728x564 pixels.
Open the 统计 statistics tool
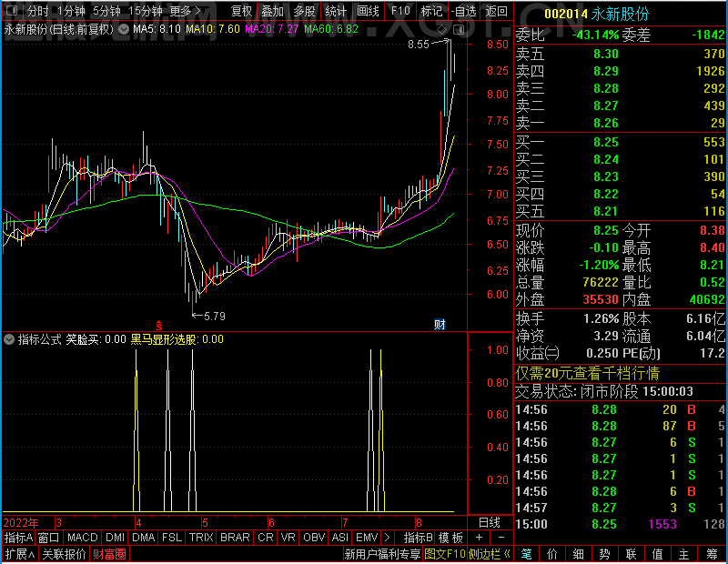tap(336, 10)
